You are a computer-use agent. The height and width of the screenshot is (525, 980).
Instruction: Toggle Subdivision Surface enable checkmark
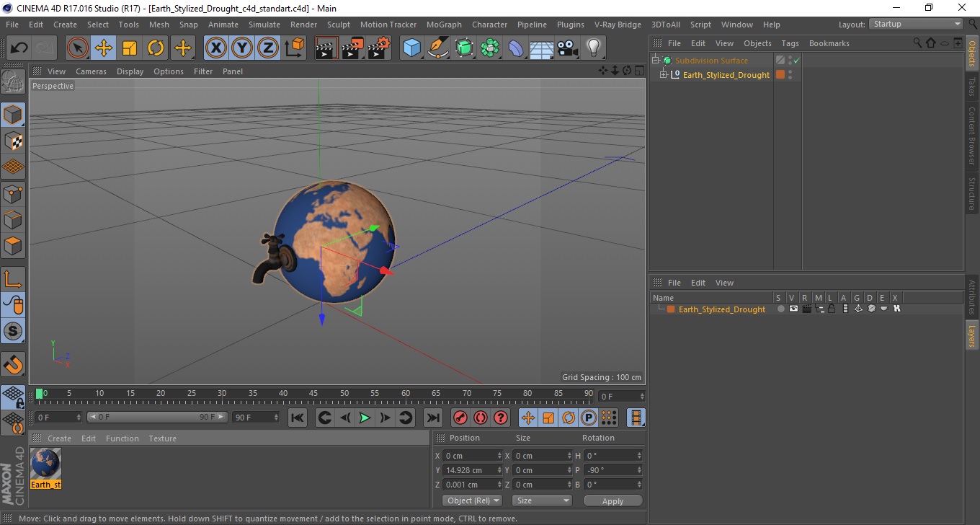797,61
